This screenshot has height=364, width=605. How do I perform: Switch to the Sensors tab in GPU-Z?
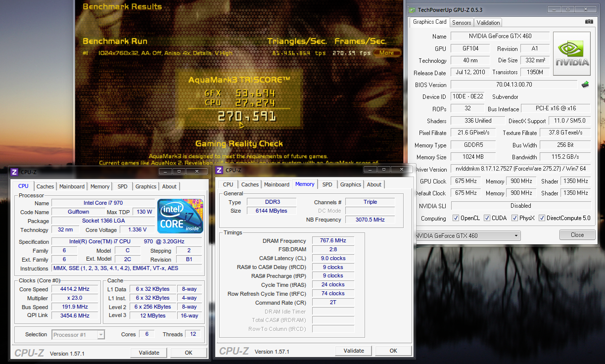(x=462, y=23)
